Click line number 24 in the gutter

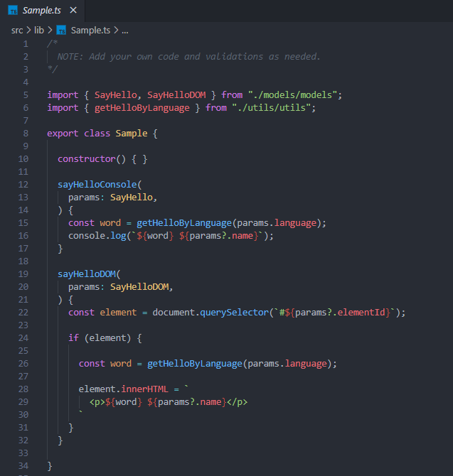click(x=23, y=338)
